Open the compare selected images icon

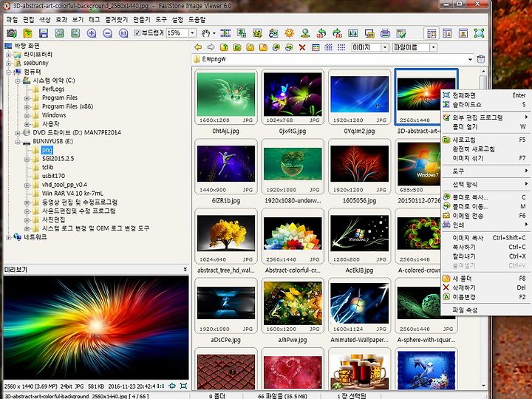tap(353, 33)
